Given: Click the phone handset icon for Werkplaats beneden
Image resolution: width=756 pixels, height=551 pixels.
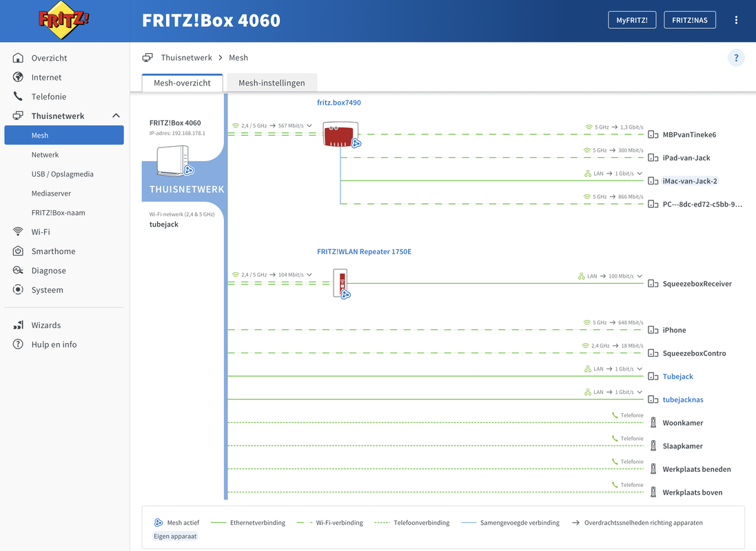Looking at the screenshot, I should pos(653,469).
